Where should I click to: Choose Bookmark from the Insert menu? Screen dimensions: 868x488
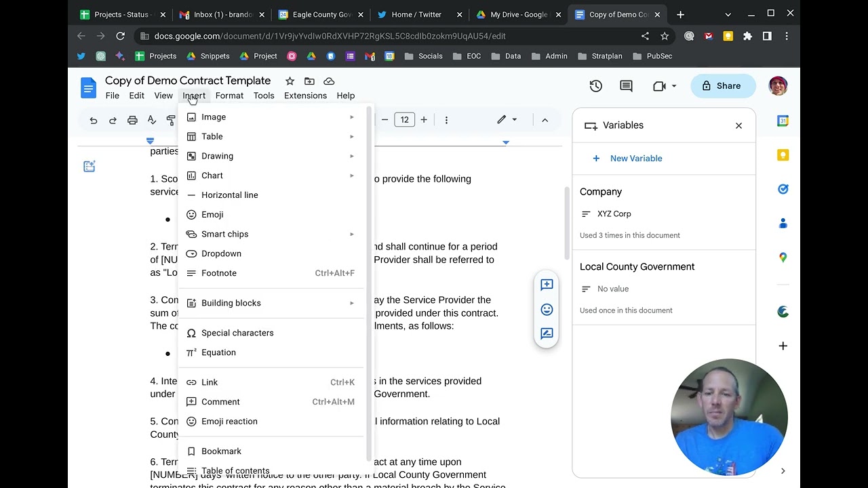pyautogui.click(x=271, y=451)
